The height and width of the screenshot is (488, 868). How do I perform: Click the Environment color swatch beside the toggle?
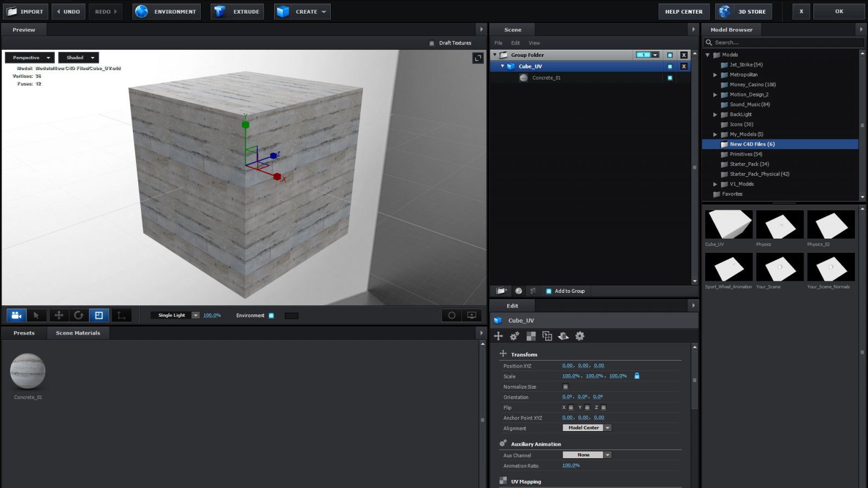(x=291, y=316)
